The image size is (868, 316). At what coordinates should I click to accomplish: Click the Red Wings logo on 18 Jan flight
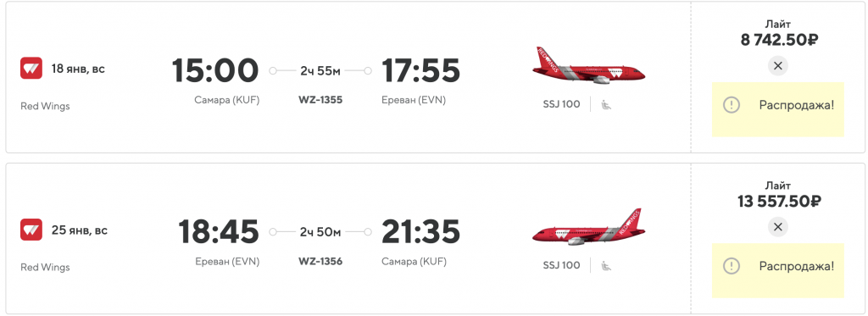point(31,68)
